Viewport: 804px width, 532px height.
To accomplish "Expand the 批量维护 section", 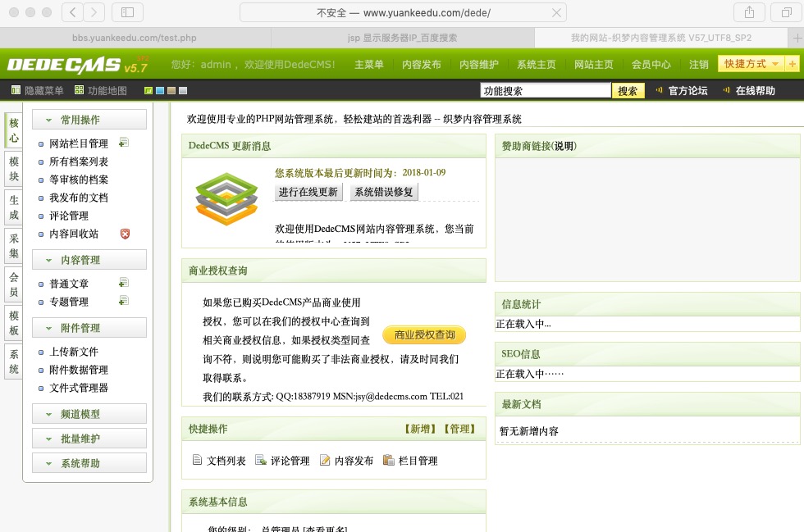I will click(x=89, y=439).
